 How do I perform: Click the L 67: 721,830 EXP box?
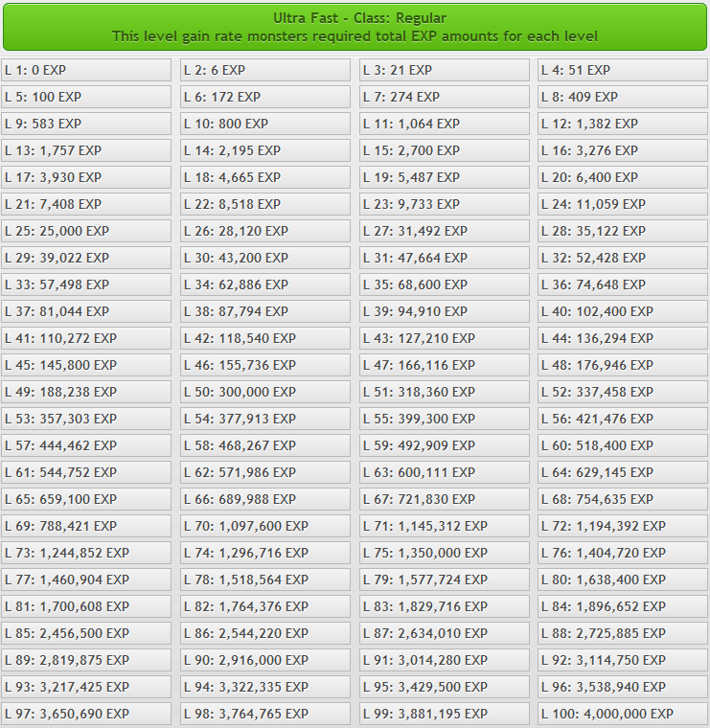[x=444, y=499]
